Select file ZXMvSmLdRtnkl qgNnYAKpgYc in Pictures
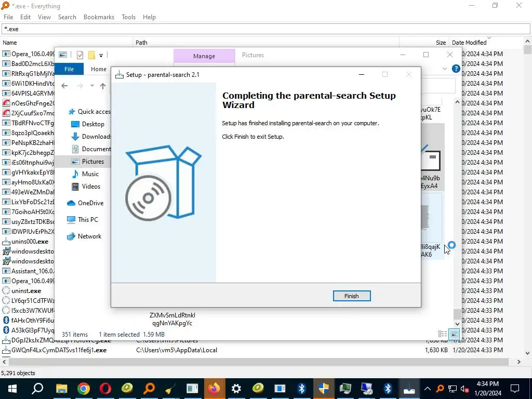Image resolution: width=532 pixels, height=399 pixels. pos(172,320)
